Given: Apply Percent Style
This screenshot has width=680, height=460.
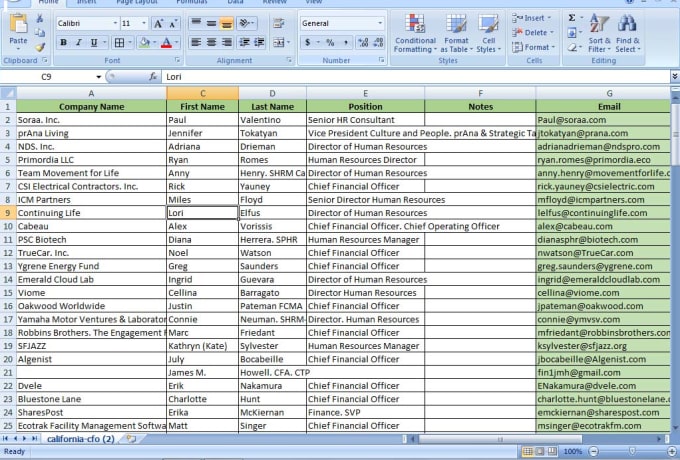Looking at the screenshot, I should click(330, 42).
